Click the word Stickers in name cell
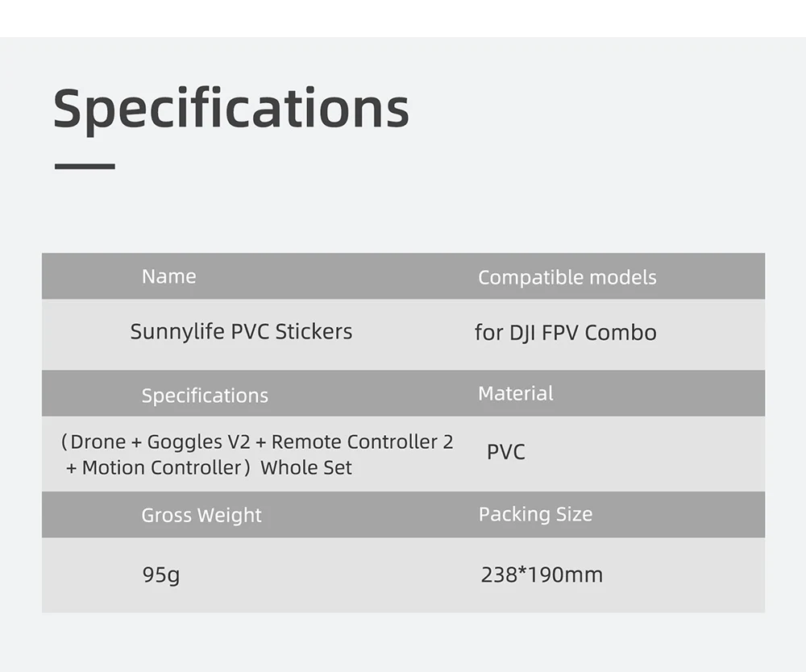This screenshot has height=672, width=806. (314, 331)
